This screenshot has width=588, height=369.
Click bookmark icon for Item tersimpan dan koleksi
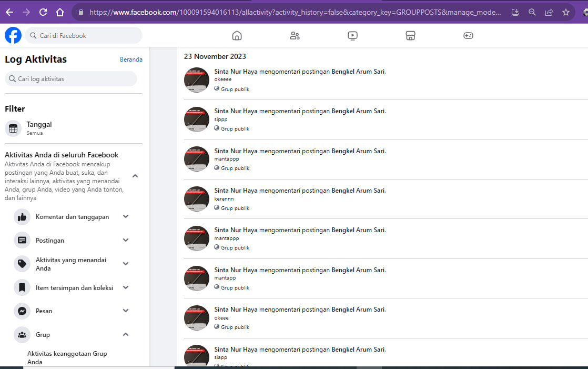click(x=22, y=288)
